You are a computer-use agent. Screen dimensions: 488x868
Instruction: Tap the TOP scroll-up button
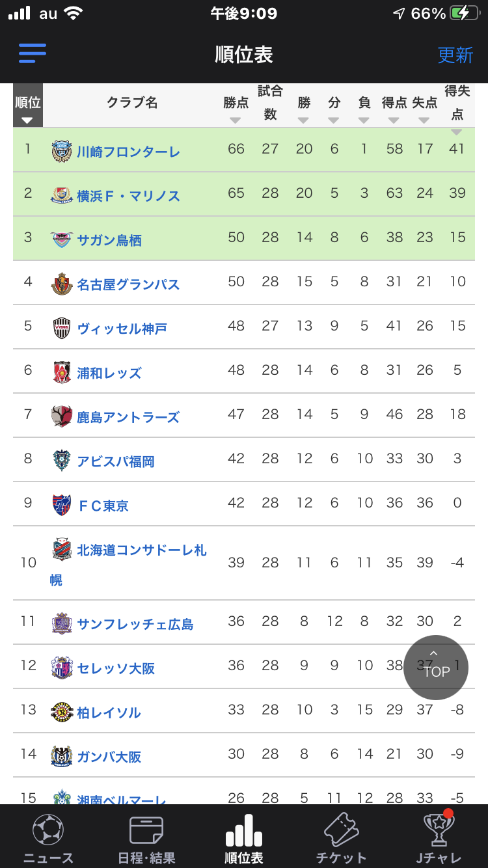(436, 667)
